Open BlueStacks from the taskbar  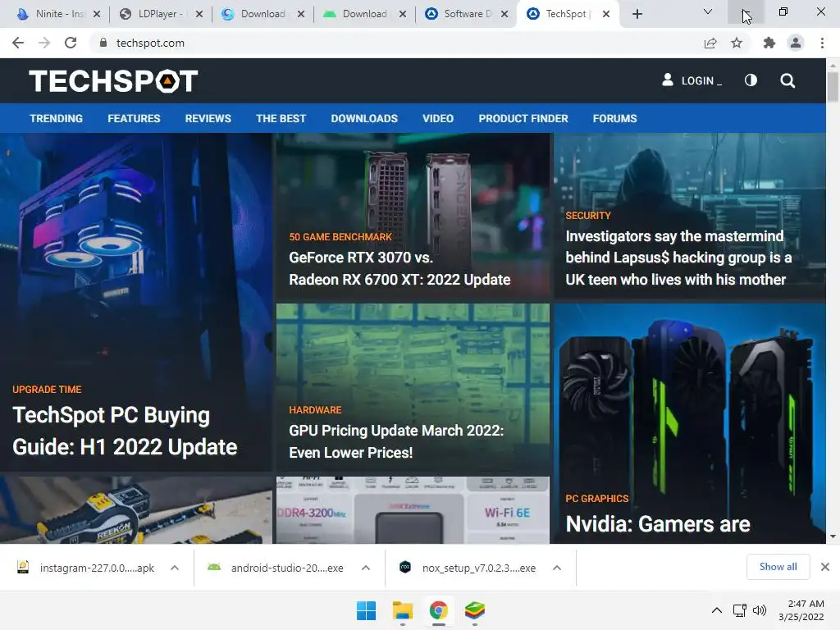point(475,610)
